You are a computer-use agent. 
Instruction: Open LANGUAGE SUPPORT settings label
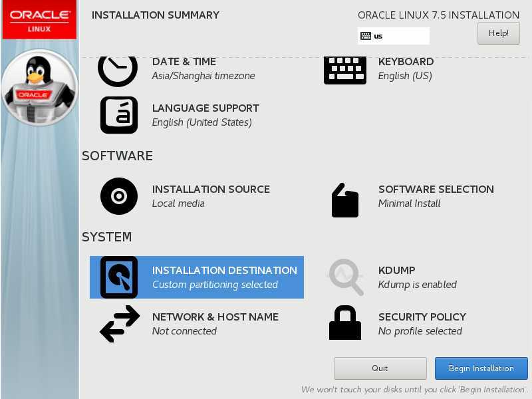(x=205, y=108)
